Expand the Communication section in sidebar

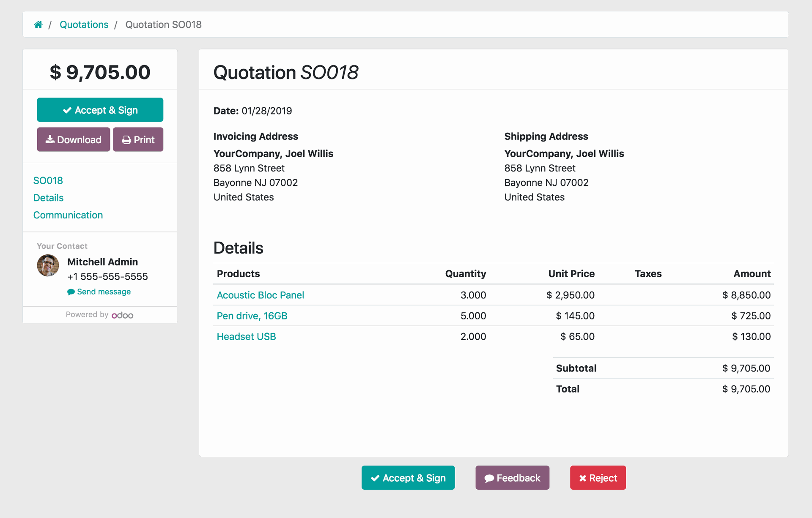tap(68, 215)
